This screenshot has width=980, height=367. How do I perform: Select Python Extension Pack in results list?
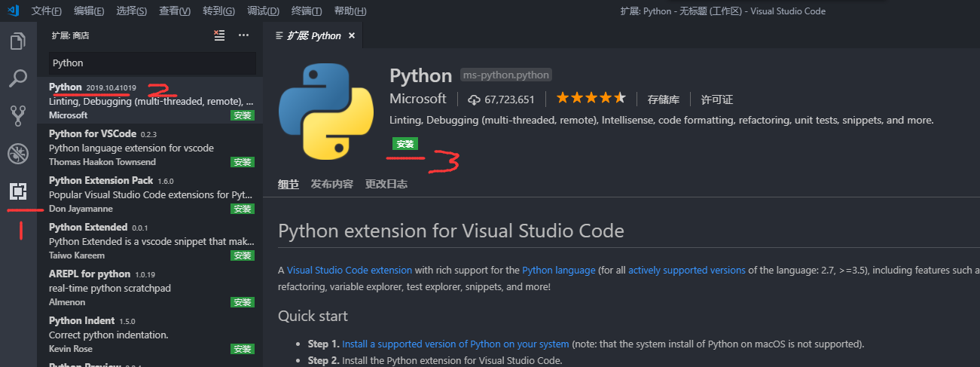101,181
